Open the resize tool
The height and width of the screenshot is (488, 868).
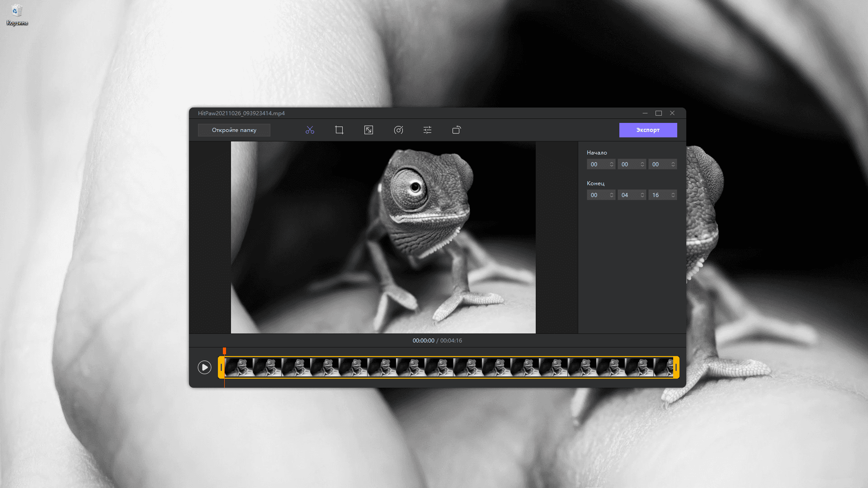[368, 130]
